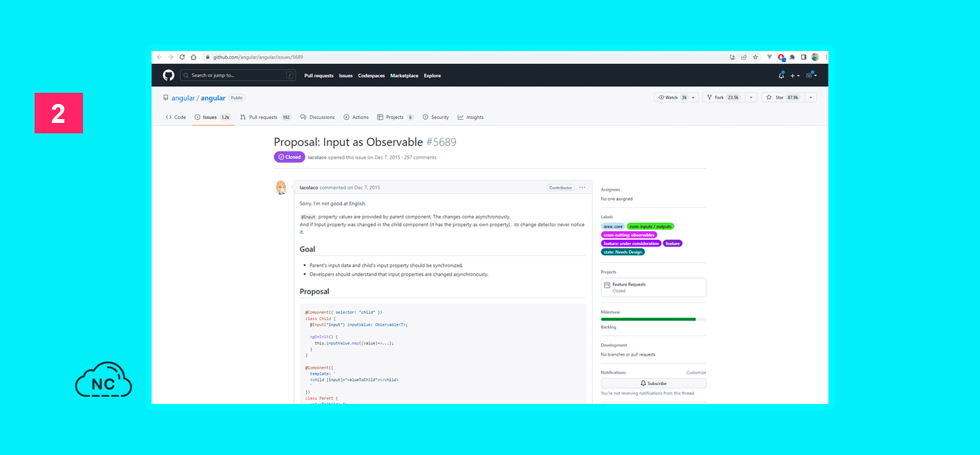Open the GitHub notifications bell
Screen dimensions: 980x455
pyautogui.click(x=781, y=75)
